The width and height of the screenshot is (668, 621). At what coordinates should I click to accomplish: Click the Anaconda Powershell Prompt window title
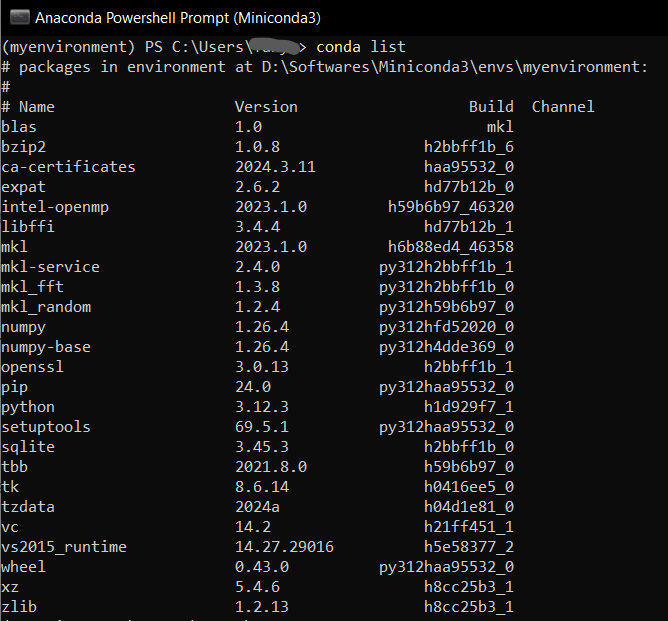pos(178,18)
